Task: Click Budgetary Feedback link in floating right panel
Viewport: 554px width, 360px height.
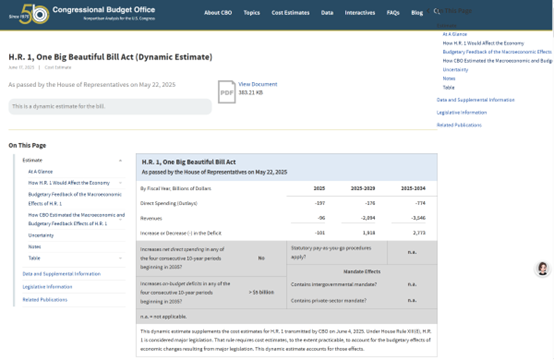Action: tap(497, 52)
